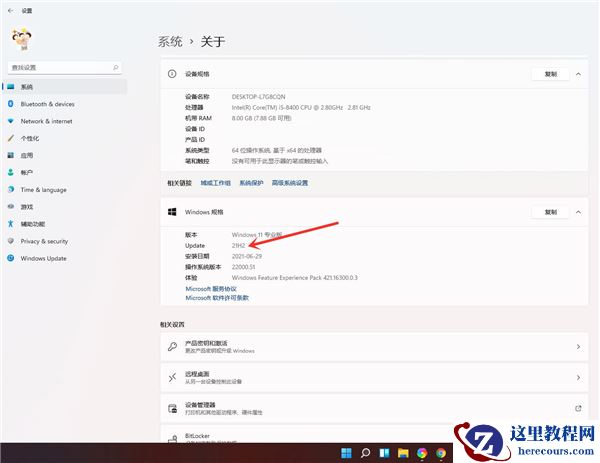Open Task View on the taskbar
The width and height of the screenshot is (600, 463).
[x=384, y=453]
